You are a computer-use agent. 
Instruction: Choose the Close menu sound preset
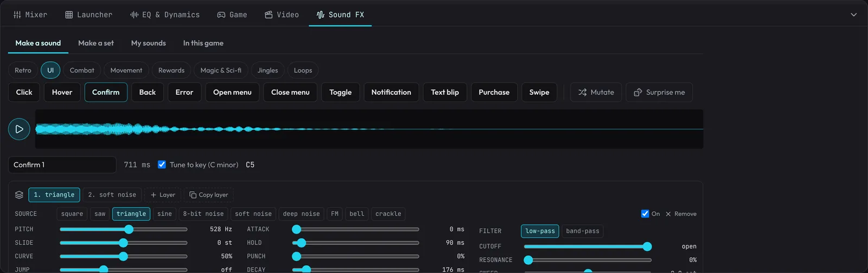pos(290,92)
